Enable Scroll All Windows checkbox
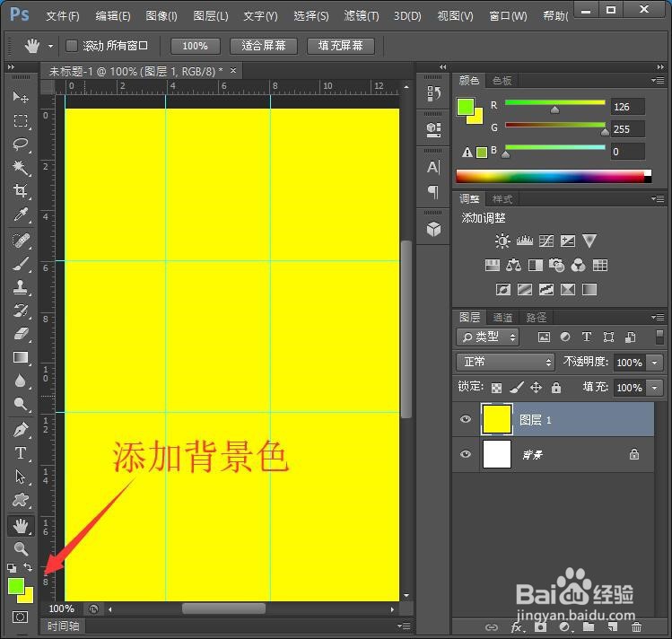Viewport: 672px width, 639px height. (72, 46)
